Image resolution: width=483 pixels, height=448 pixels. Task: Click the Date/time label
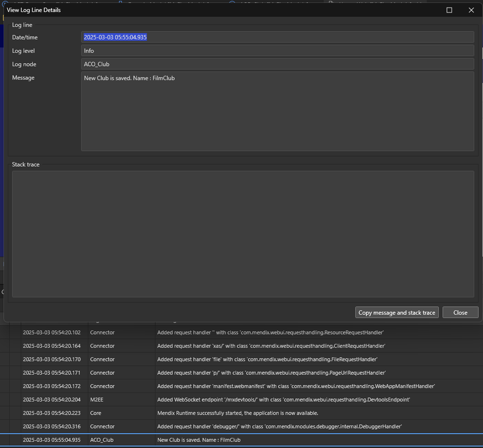coord(25,38)
